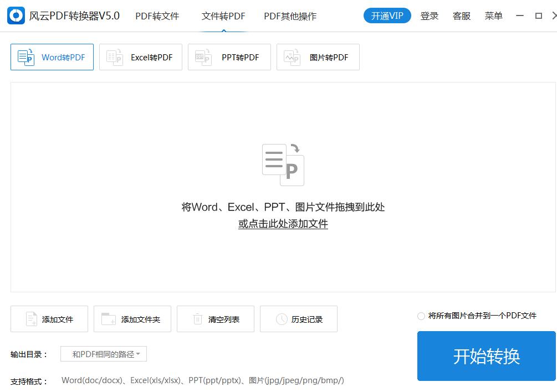Switch to the PDF其他操作 tab
Screen dimensions: 557x392
click(x=290, y=16)
